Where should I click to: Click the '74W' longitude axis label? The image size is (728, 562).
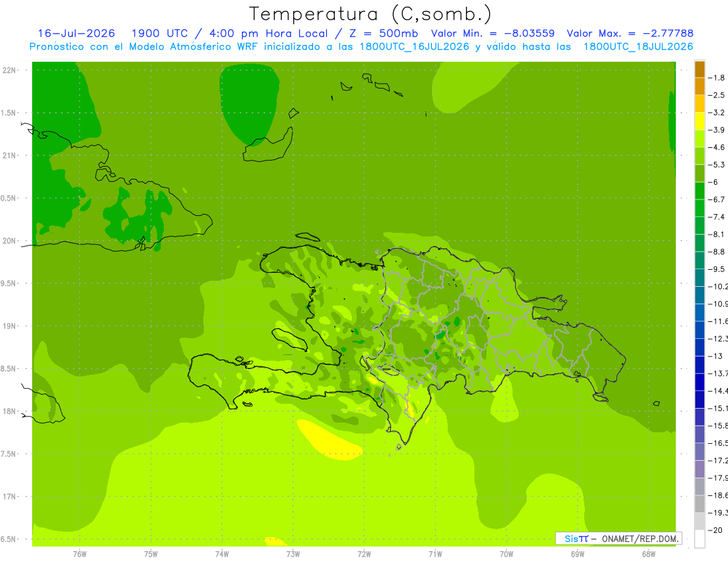tap(222, 554)
